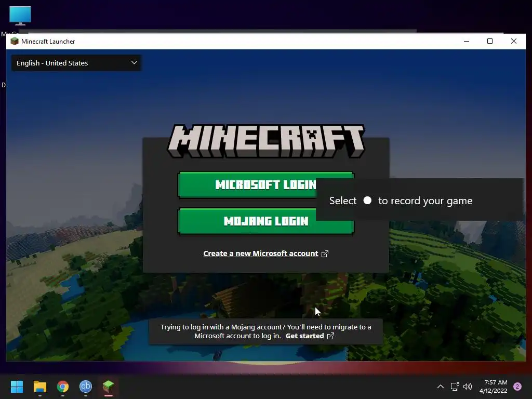532x399 pixels.
Task: Minimize the Minecraft Launcher window
Action: click(x=467, y=42)
